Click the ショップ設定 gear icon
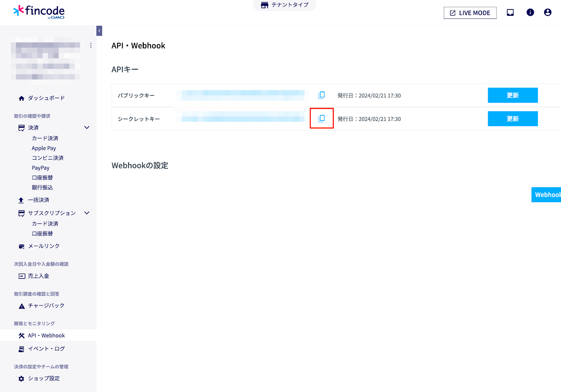Image resolution: width=561 pixels, height=392 pixels. pos(21,379)
